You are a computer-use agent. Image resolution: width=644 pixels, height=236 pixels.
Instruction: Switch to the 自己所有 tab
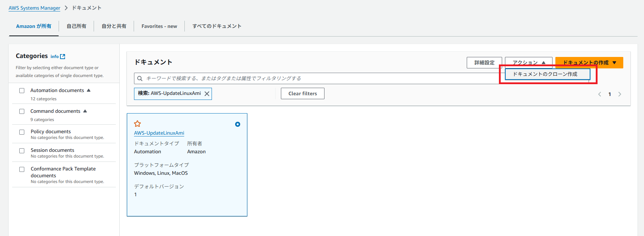[x=76, y=26]
